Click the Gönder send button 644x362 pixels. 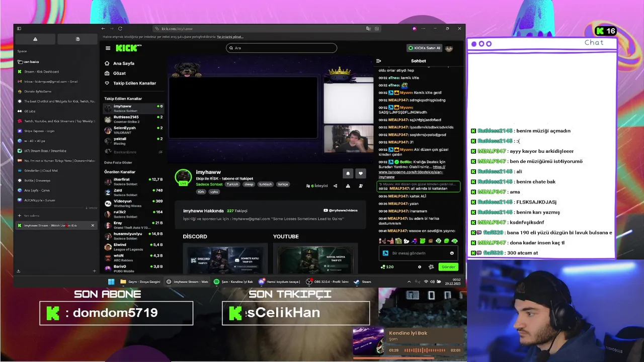(x=448, y=267)
